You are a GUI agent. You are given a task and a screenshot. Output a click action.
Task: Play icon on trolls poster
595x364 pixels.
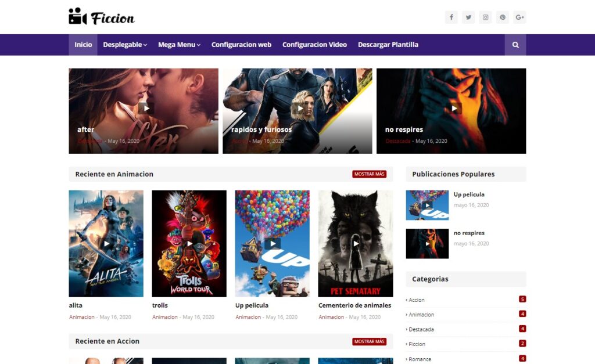[189, 243]
